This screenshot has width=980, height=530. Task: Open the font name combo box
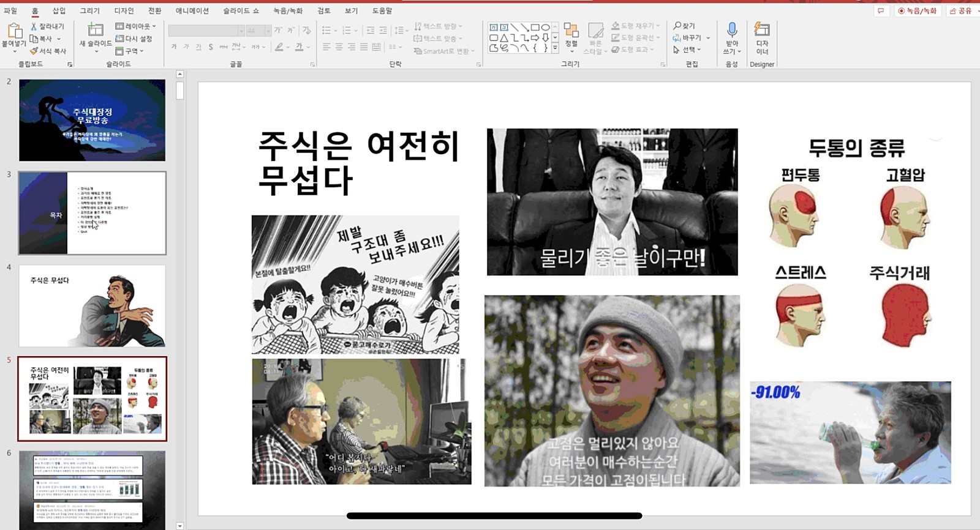(x=206, y=31)
